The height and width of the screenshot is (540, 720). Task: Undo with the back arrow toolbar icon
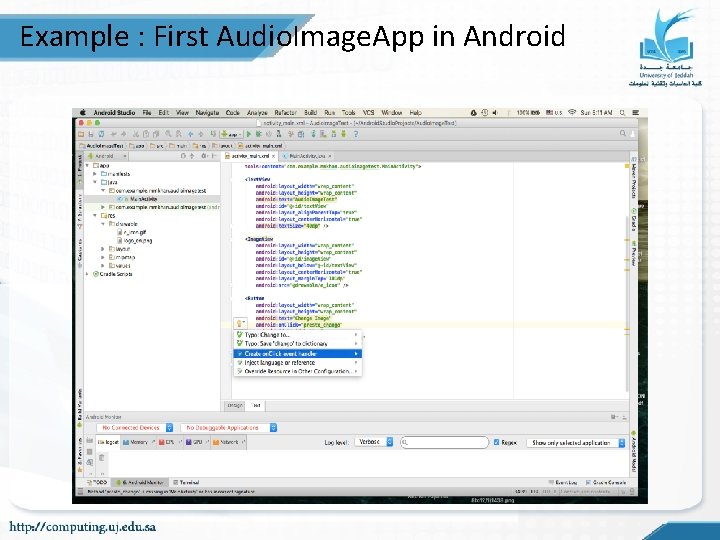click(113, 134)
